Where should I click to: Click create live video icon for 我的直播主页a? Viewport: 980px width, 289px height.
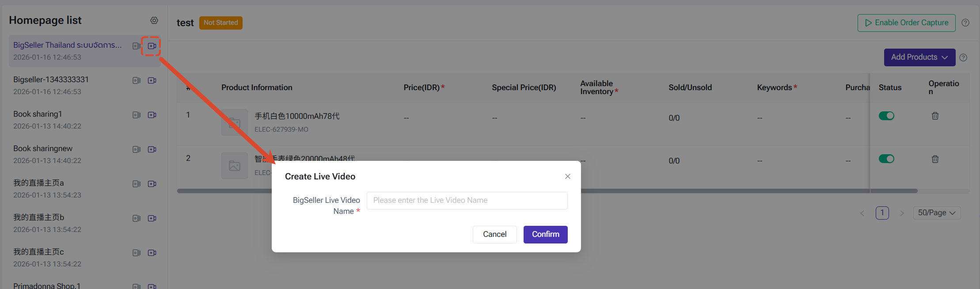pos(152,184)
